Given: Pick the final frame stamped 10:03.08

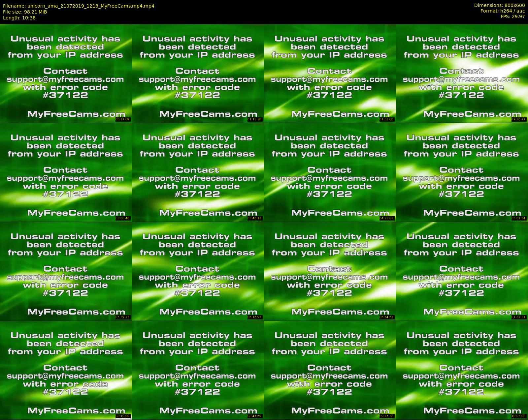Looking at the screenshot, I should [x=462, y=370].
